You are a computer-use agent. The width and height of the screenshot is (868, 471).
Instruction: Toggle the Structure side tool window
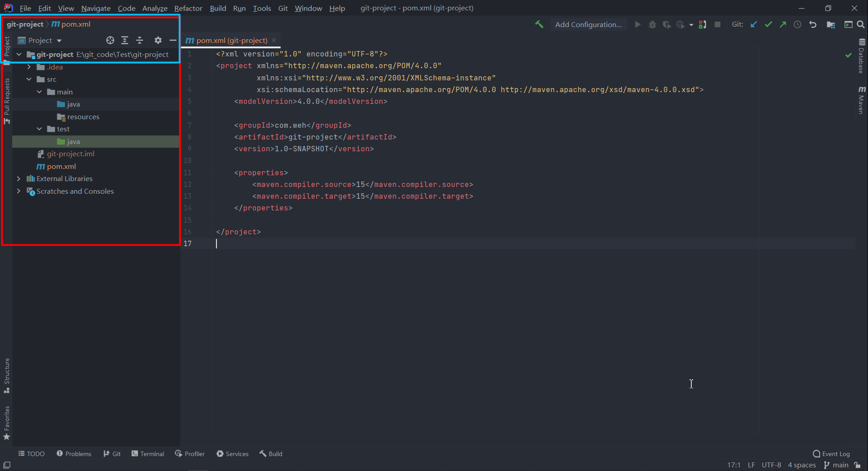click(x=7, y=375)
